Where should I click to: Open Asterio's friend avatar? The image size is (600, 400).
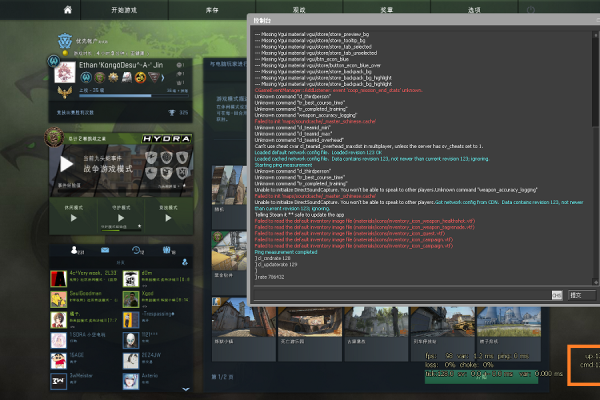[x=131, y=382]
